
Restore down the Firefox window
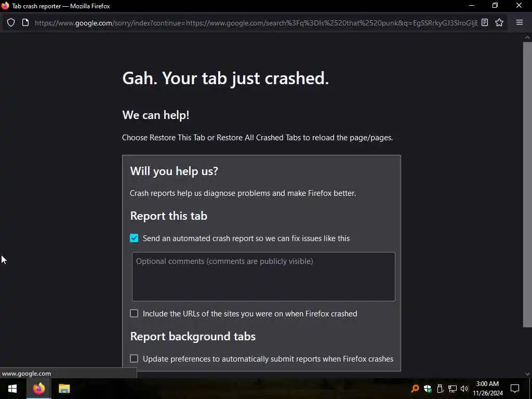pos(495,5)
